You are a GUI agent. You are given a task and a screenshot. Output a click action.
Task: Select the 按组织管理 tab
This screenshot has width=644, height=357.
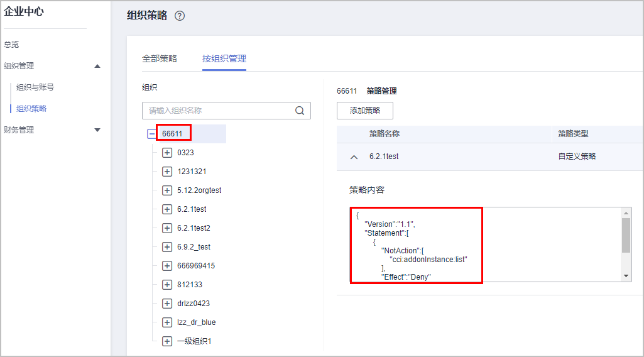coord(224,58)
